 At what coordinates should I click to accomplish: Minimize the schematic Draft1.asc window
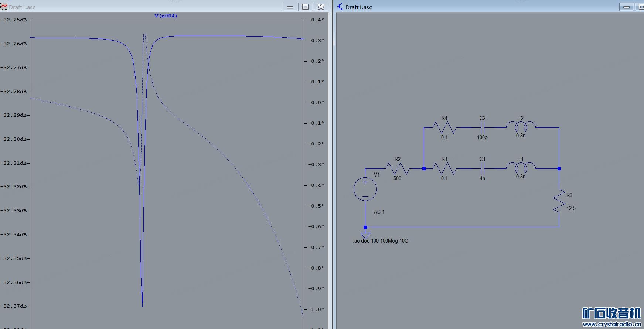[626, 7]
